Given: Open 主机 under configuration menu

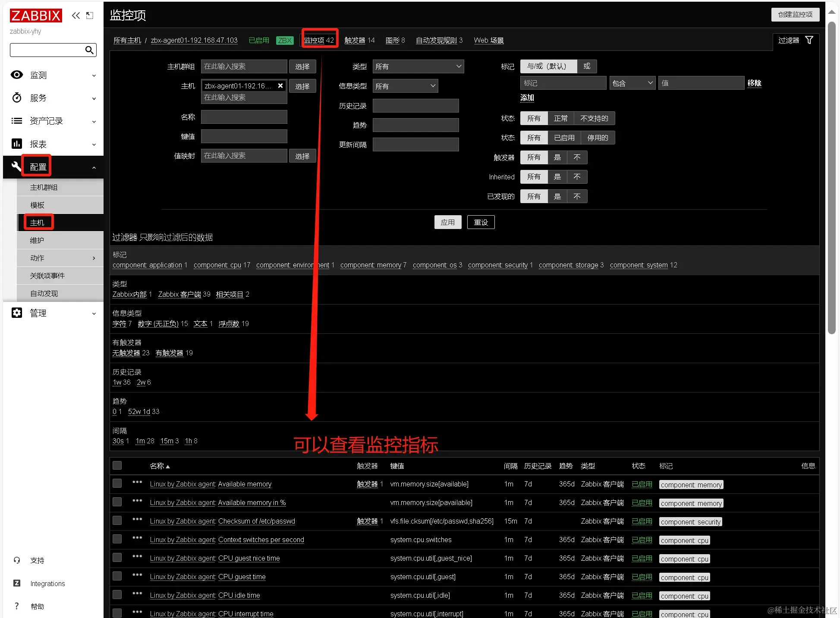Looking at the screenshot, I should (60, 223).
